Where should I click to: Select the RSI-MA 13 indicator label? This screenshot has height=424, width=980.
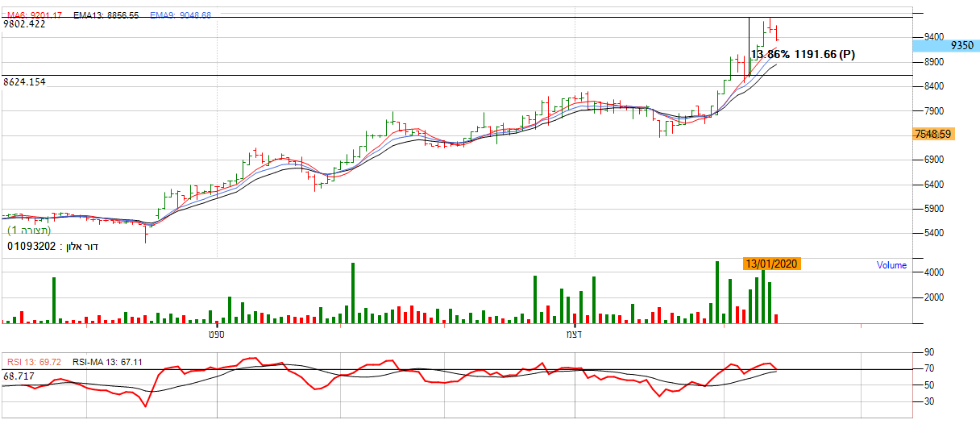coord(107,363)
